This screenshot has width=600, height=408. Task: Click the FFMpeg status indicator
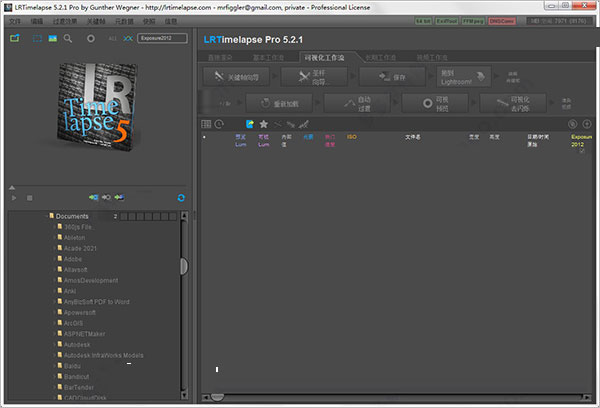click(x=473, y=21)
